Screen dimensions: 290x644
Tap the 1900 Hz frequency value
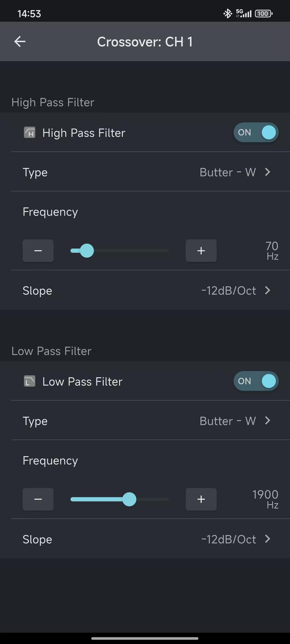point(265,499)
